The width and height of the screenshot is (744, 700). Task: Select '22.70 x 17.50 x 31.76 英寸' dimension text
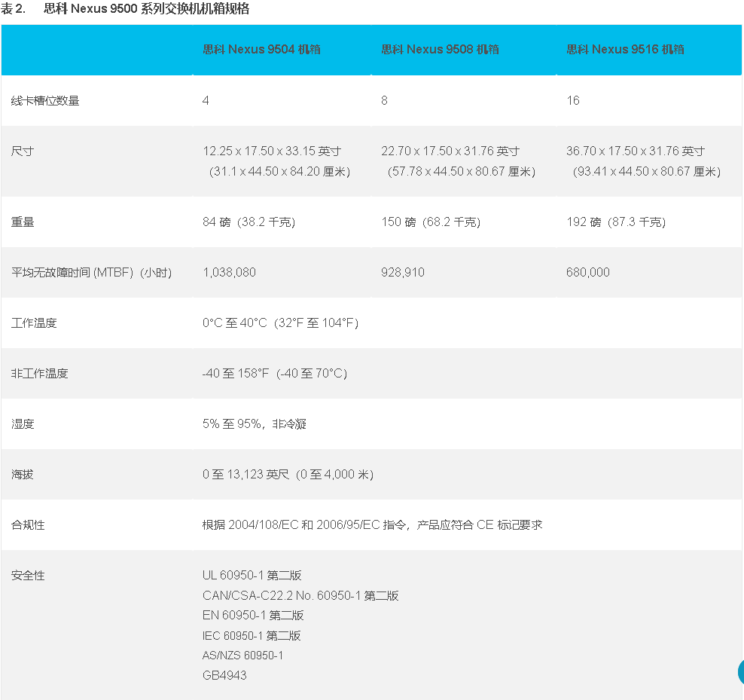coord(450,151)
